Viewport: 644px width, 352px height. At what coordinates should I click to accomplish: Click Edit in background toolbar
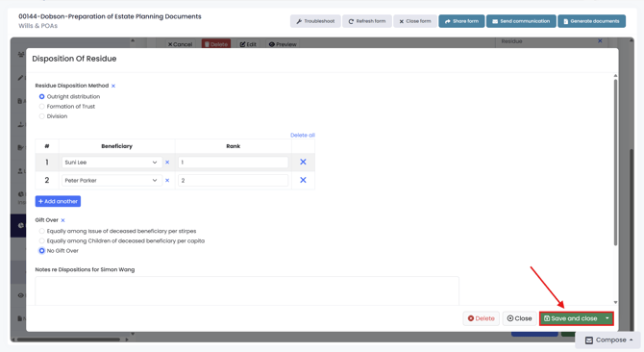pyautogui.click(x=248, y=44)
